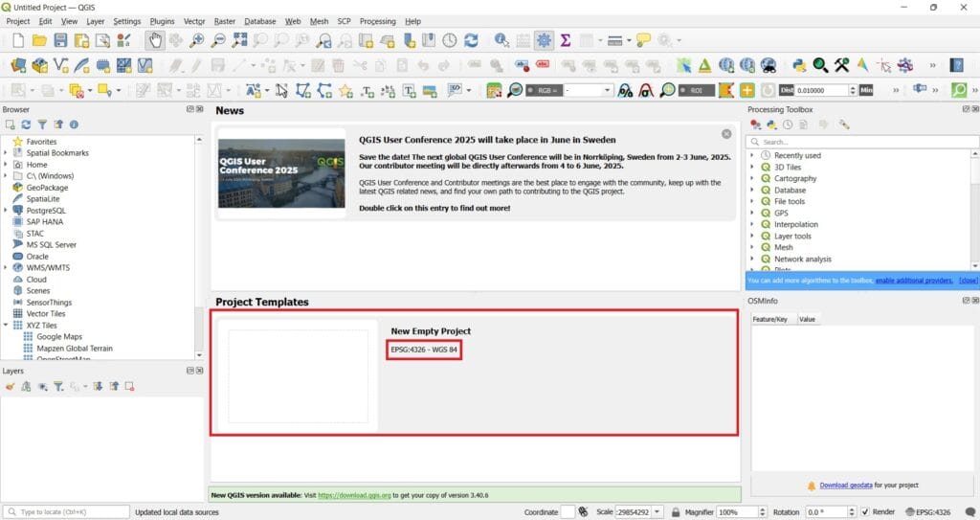This screenshot has width=980, height=520.
Task: Click the New GeoPackage Layer icon
Action: click(x=39, y=65)
